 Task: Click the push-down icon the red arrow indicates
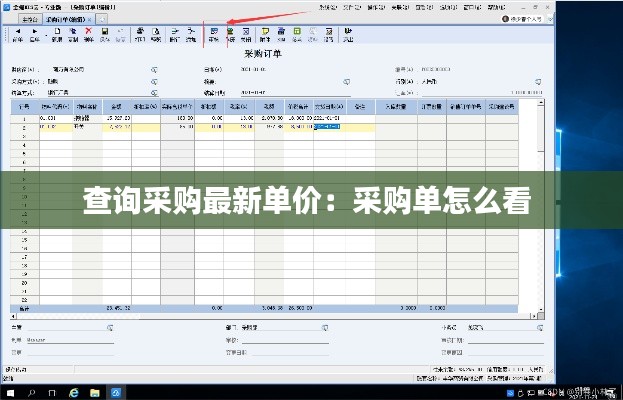[230, 35]
